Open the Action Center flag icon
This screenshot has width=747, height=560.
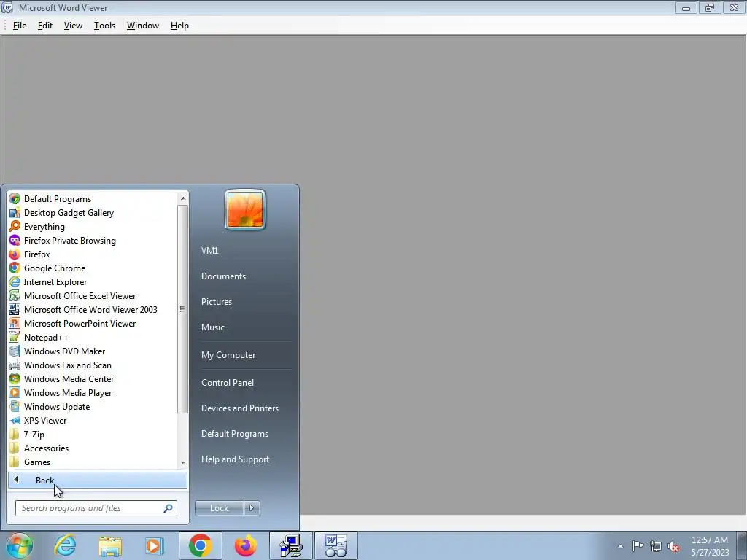click(638, 546)
